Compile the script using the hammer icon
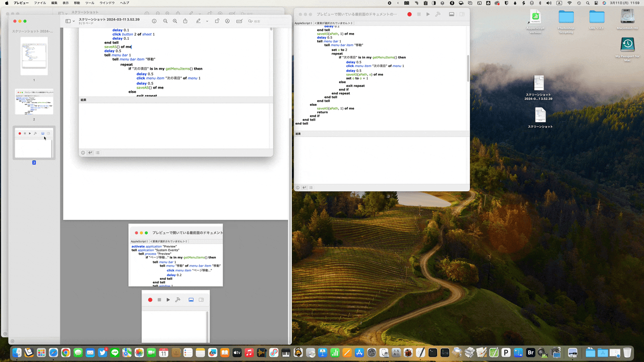Viewport: 644px width, 362px height. point(438,14)
